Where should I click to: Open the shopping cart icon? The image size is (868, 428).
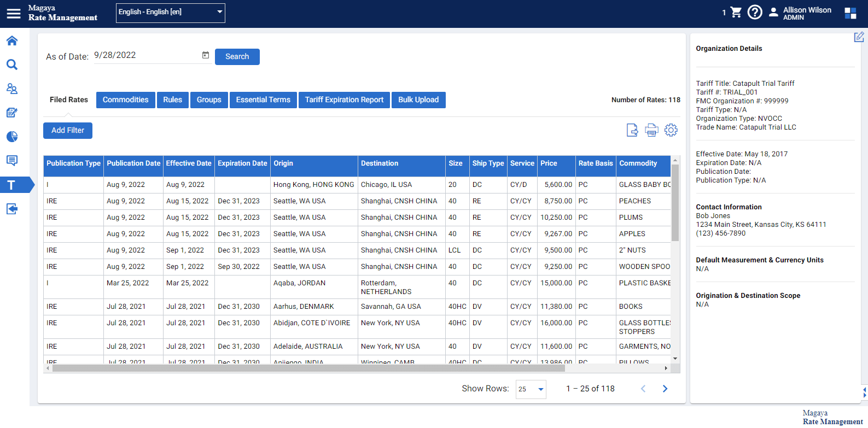pos(736,12)
